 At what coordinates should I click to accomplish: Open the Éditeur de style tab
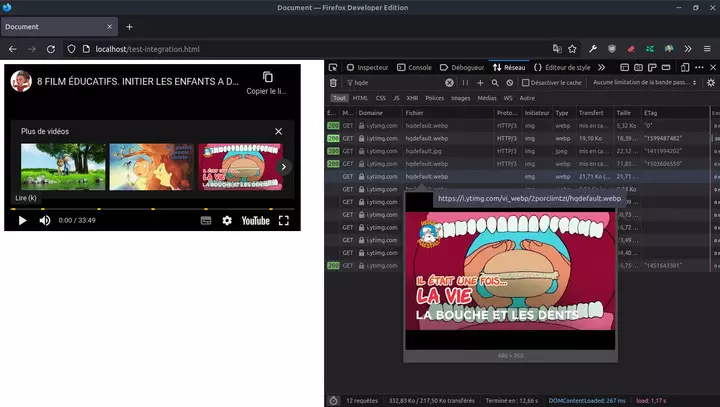[562, 68]
